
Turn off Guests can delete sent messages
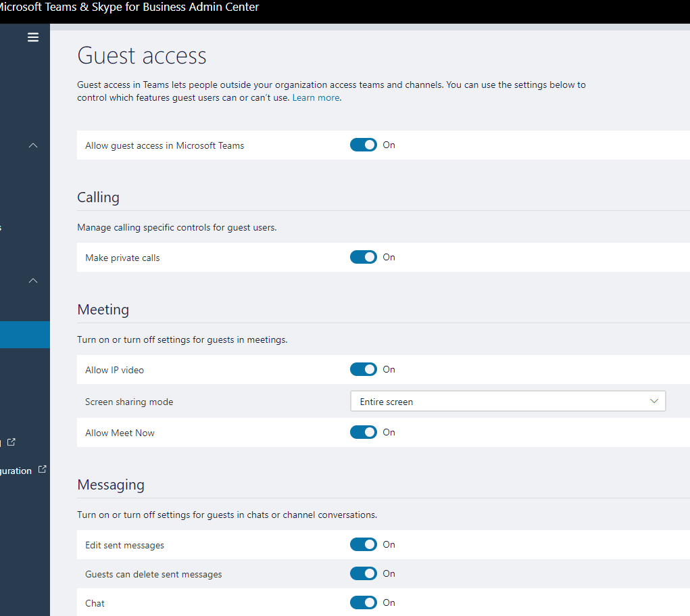click(x=364, y=573)
